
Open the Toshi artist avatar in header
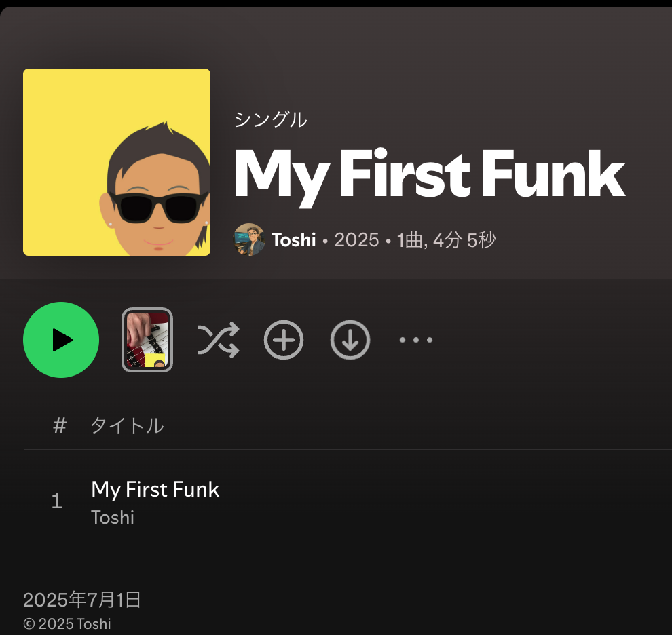[x=249, y=239]
